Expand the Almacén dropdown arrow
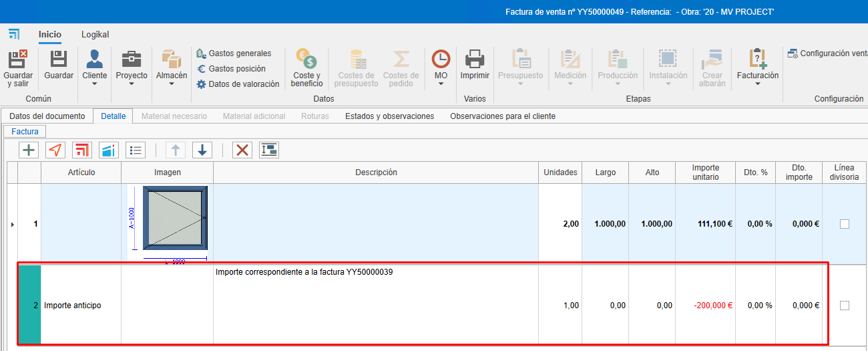868x351 pixels. pos(172,84)
